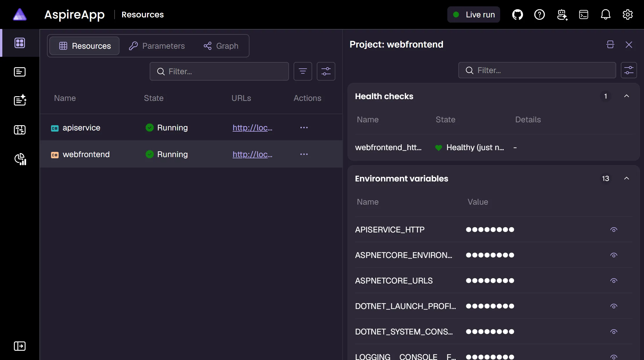Open the Resources page in the sidebar

tap(20, 43)
